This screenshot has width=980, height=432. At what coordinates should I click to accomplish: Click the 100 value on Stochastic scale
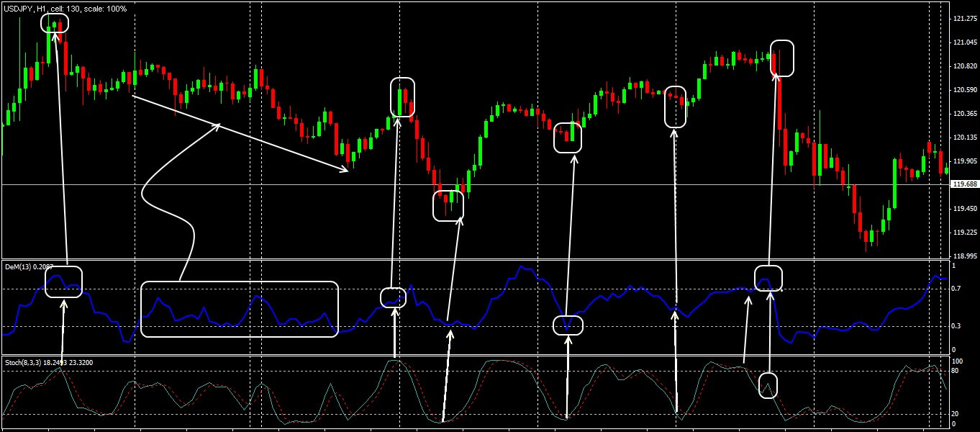point(957,361)
